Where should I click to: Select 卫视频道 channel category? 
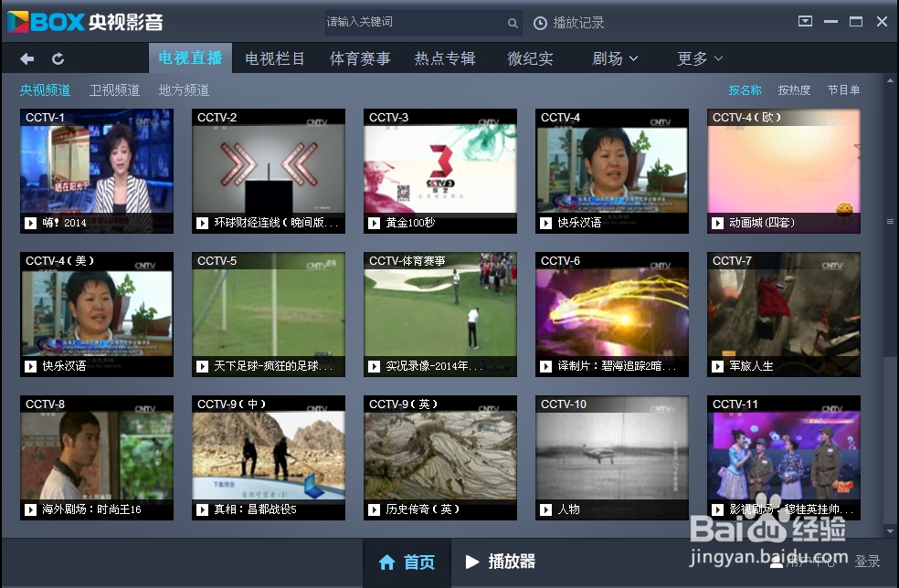(x=115, y=90)
